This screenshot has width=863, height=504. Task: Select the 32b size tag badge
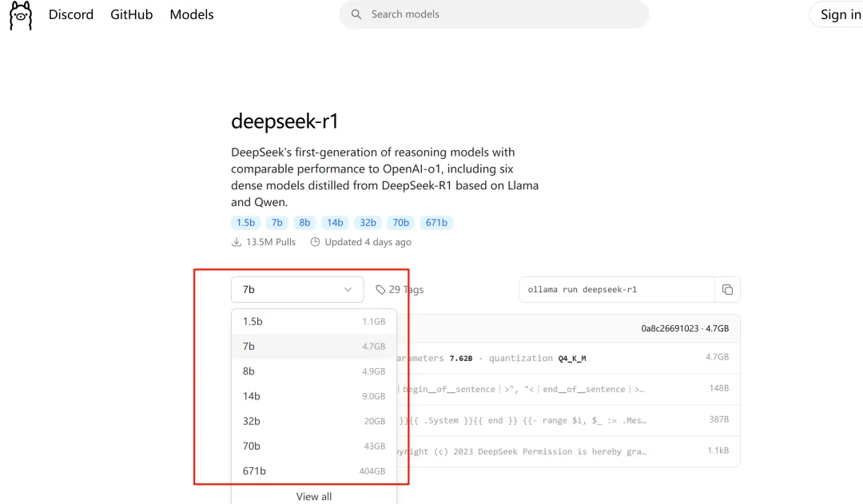pyautogui.click(x=368, y=222)
